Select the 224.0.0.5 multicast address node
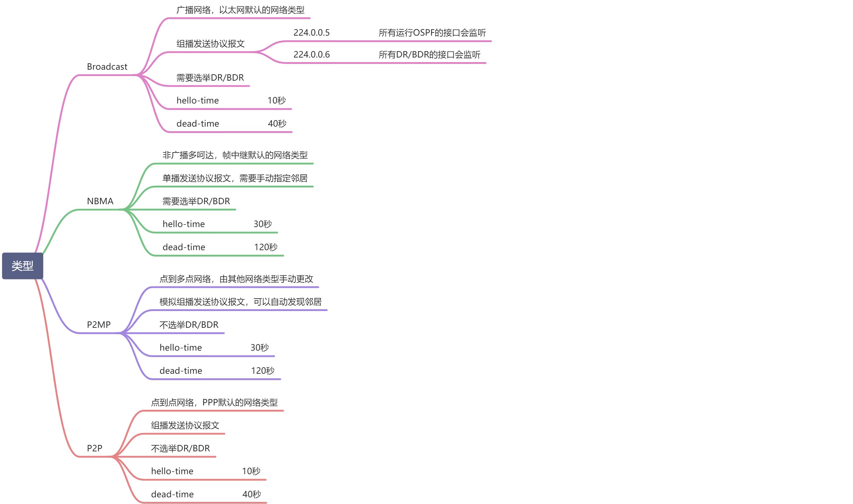The image size is (853, 504). (x=311, y=33)
